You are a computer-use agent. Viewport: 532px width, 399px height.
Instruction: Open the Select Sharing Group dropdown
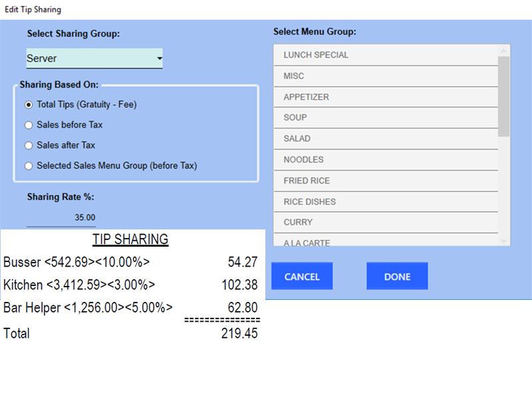point(94,59)
